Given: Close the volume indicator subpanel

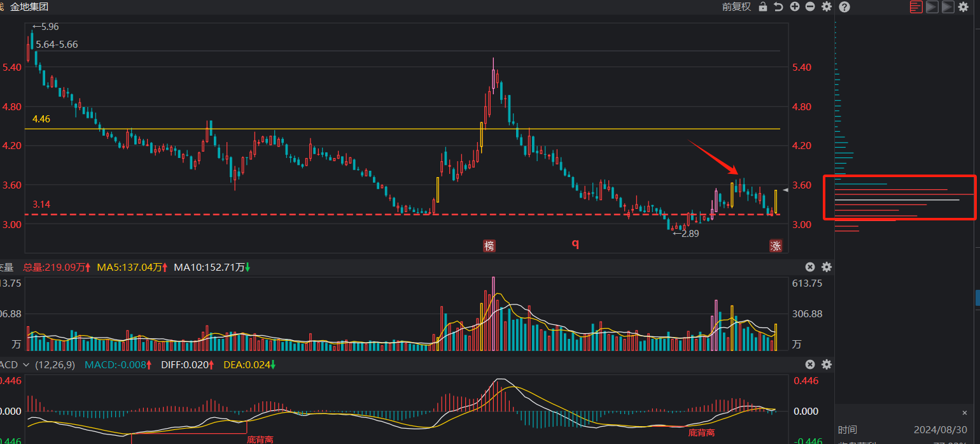Looking at the screenshot, I should coord(810,268).
